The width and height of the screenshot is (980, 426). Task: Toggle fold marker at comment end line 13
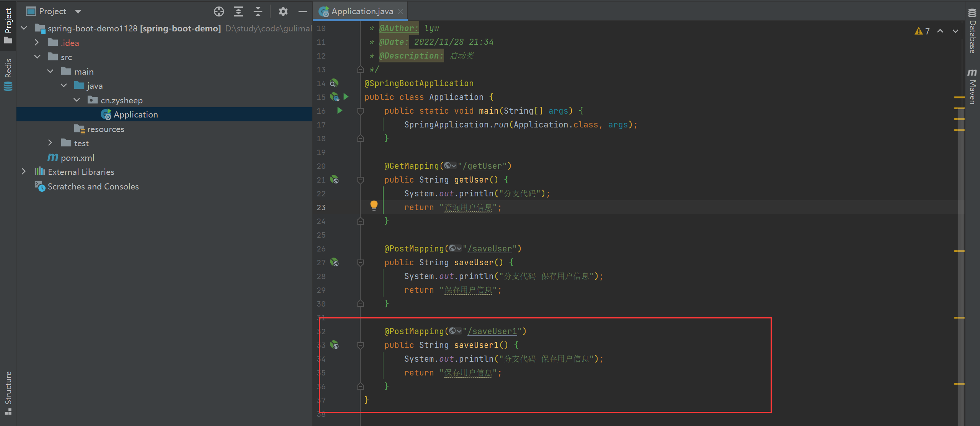(360, 69)
